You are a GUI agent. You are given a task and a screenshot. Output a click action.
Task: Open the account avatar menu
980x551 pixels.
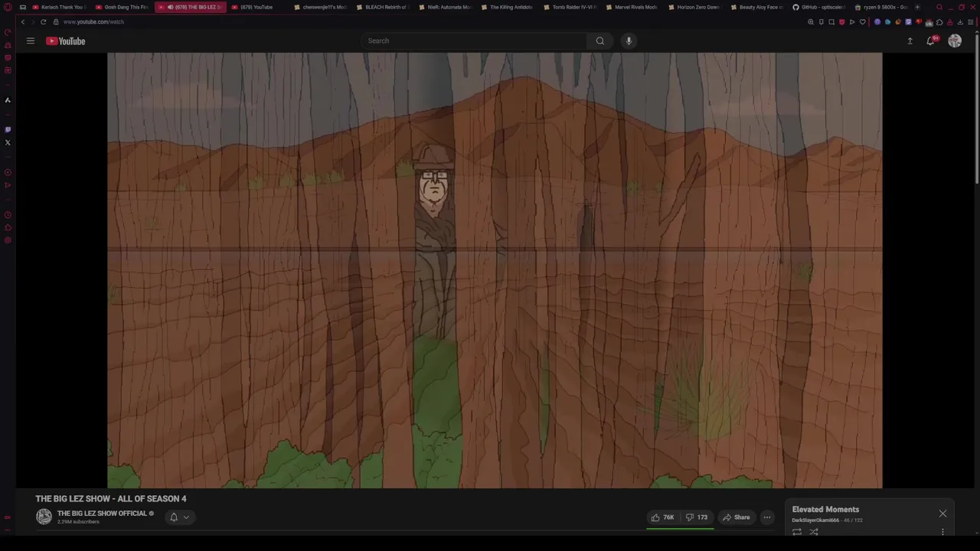tap(955, 41)
